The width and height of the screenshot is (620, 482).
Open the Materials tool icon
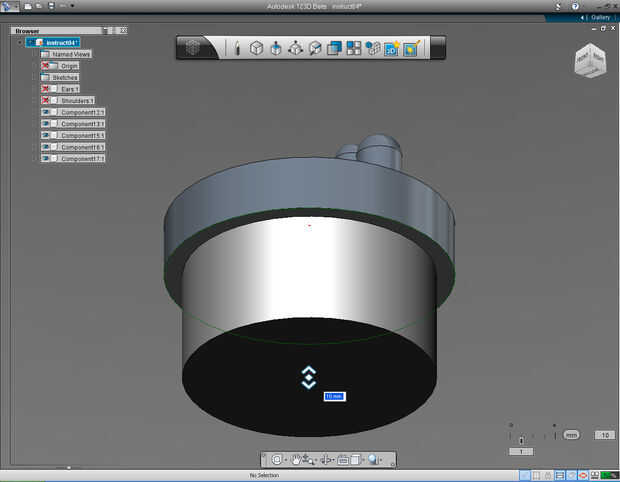[411, 47]
